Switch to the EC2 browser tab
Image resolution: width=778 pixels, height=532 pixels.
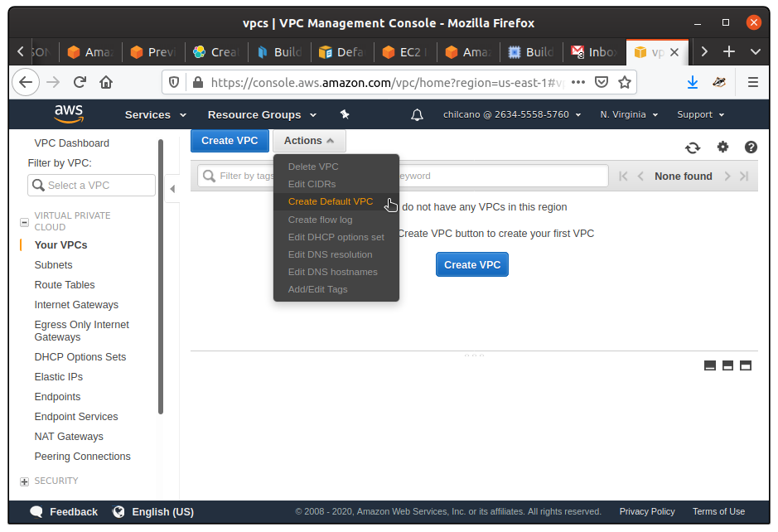tap(406, 52)
